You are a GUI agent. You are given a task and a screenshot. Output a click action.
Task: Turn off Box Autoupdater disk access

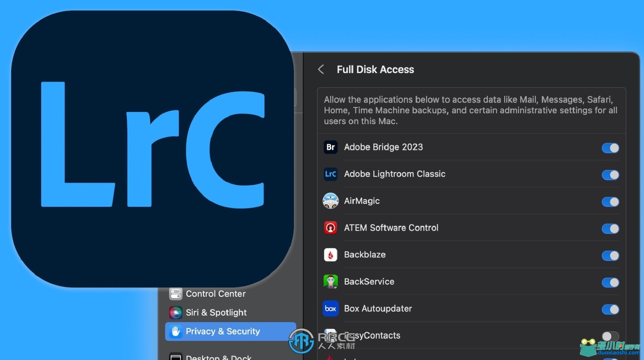point(610,309)
